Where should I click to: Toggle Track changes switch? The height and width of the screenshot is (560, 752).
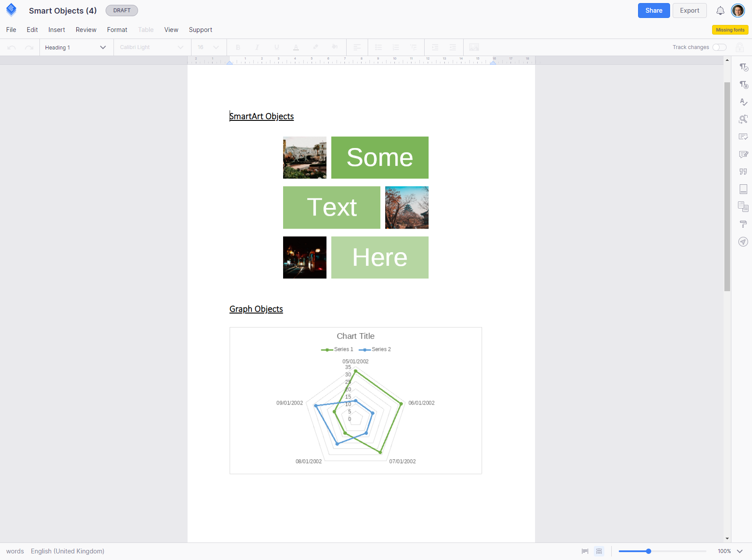720,47
